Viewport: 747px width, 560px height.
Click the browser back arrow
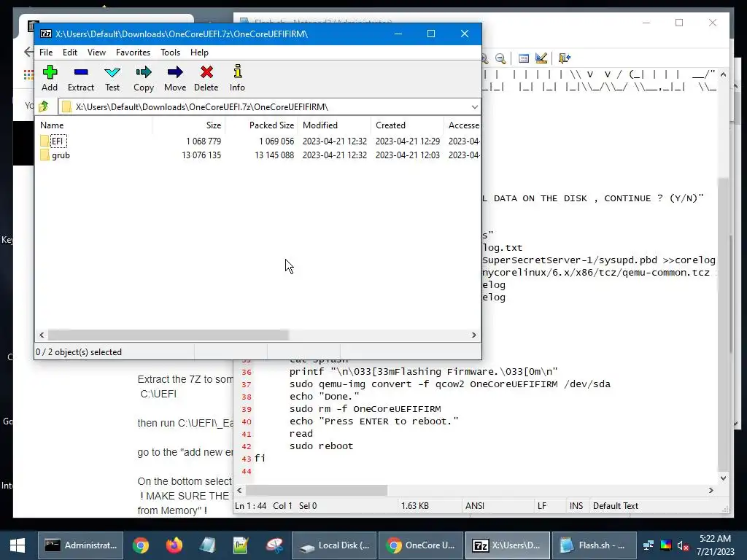pyautogui.click(x=28, y=52)
